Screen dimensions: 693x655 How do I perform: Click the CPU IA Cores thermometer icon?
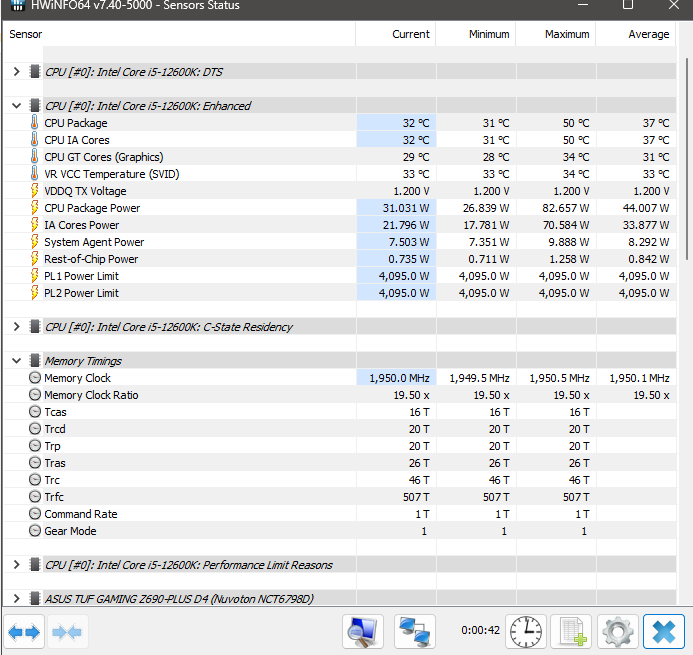coord(34,140)
